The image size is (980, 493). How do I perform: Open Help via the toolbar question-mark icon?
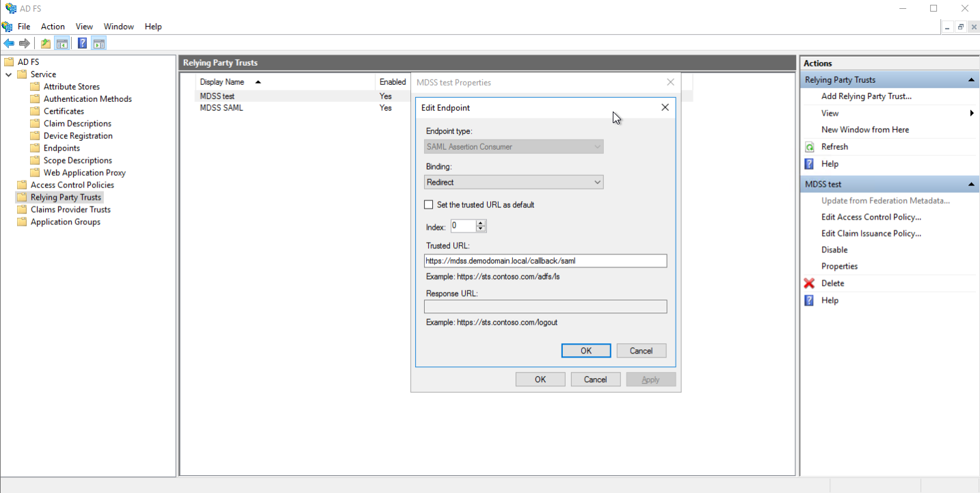coord(82,43)
